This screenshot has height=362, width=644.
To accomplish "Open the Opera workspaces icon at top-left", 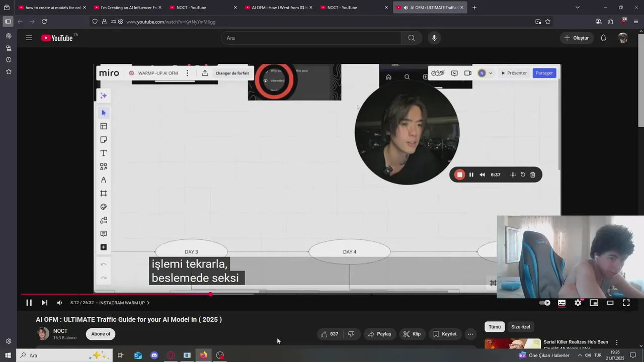I will click(x=7, y=8).
